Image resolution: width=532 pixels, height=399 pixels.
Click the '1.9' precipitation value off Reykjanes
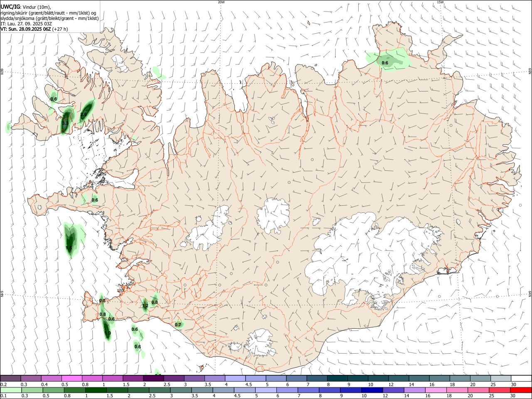(108, 333)
